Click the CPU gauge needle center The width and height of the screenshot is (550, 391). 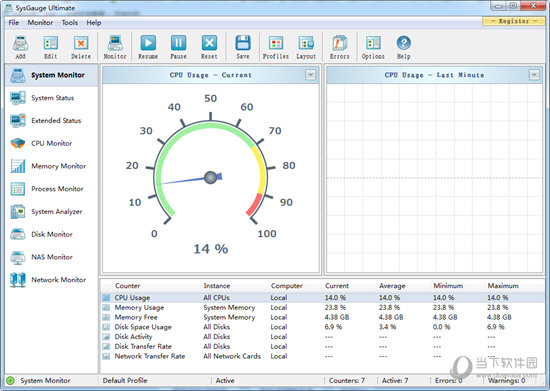coord(210,177)
